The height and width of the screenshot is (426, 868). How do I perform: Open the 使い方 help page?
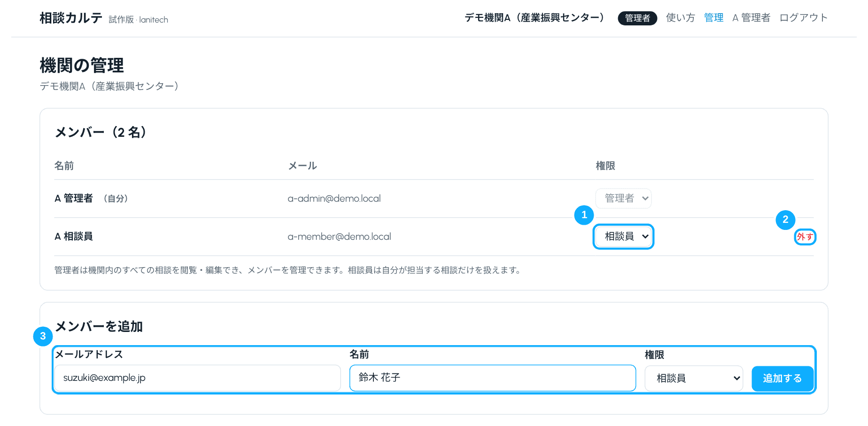[x=680, y=18]
